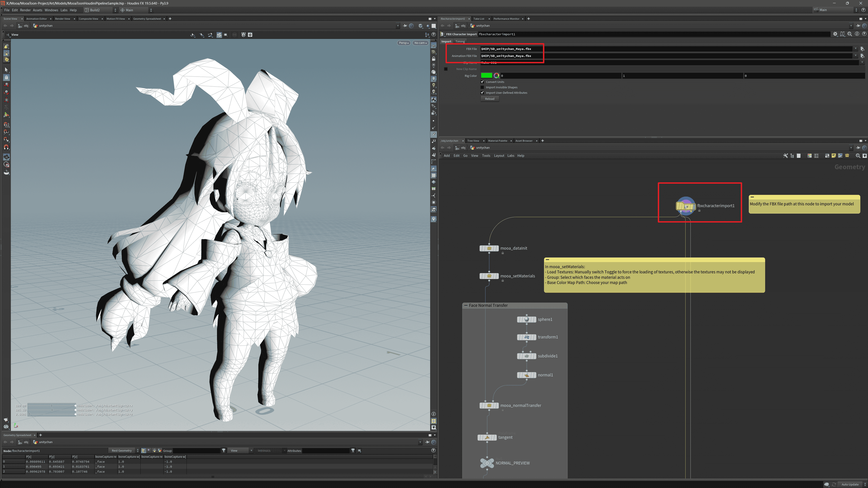Expand the Animation FBX File dropdown arrow
Screen dimensions: 868x488
[x=855, y=56]
